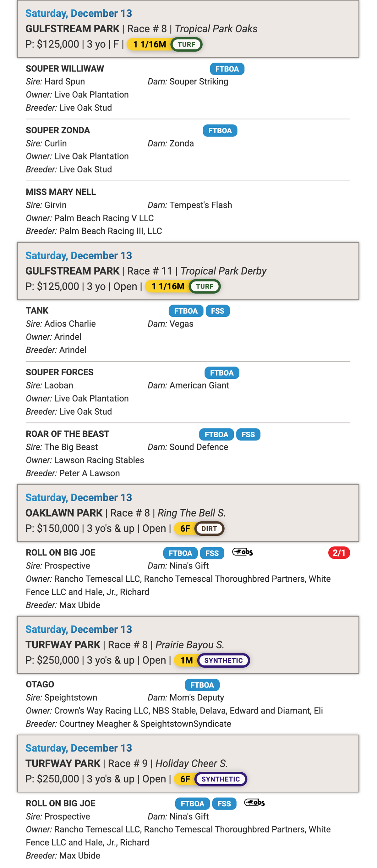
Task: Click the FSS badge for Roar of the Beast
Action: point(248,435)
